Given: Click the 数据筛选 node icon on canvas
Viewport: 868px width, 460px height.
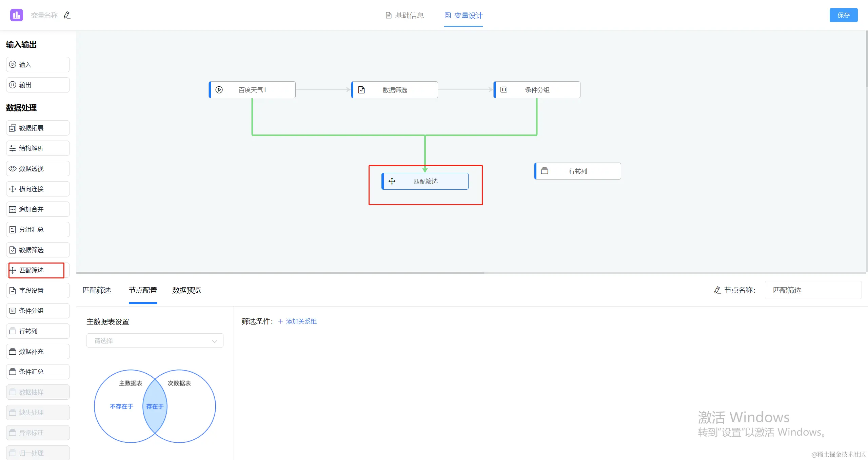Looking at the screenshot, I should (361, 90).
